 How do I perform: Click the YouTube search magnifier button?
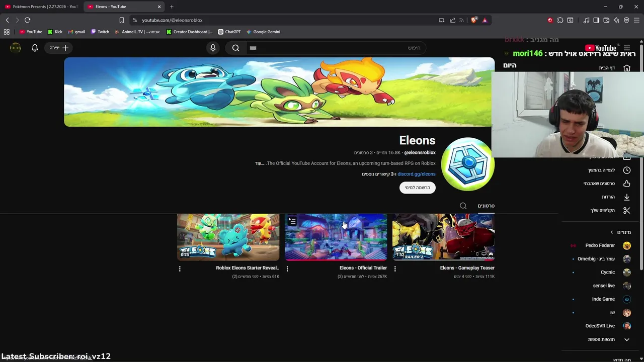click(x=235, y=48)
